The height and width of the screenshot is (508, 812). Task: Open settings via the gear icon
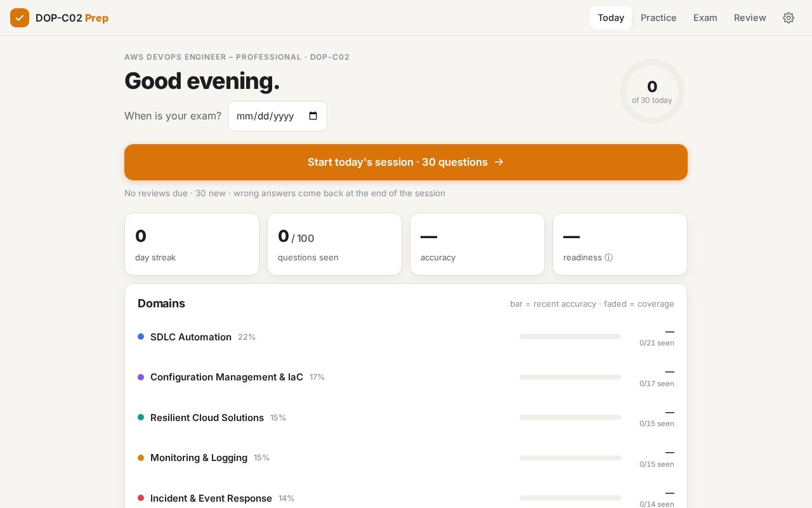[x=789, y=18]
